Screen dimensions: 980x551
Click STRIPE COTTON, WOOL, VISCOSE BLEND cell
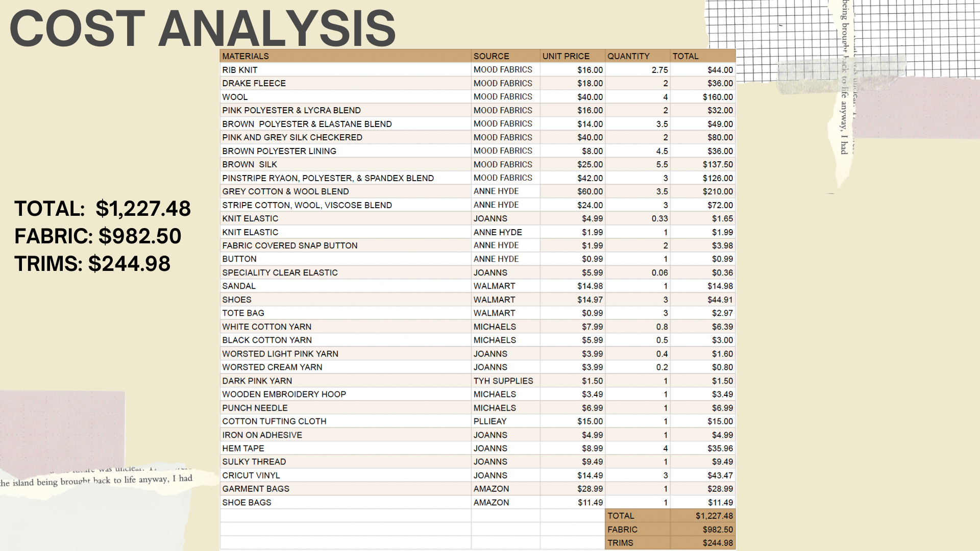coord(346,205)
